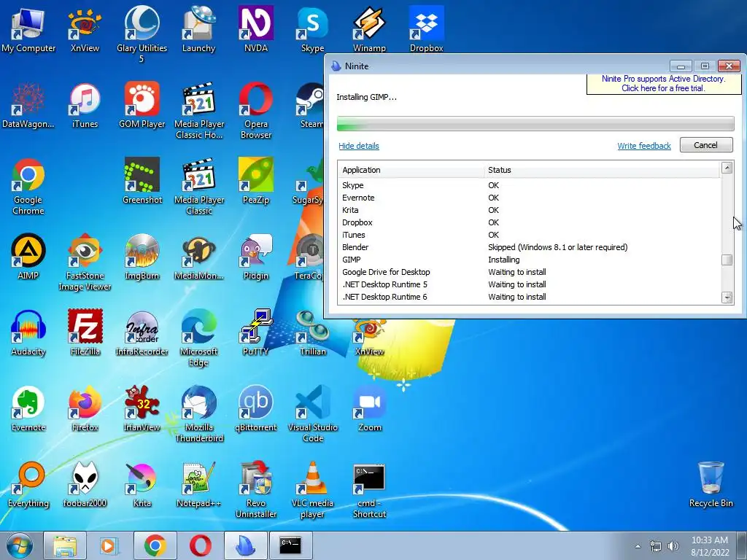Click Hide details link in Ninite
Screen dimensions: 747x560
(x=359, y=146)
